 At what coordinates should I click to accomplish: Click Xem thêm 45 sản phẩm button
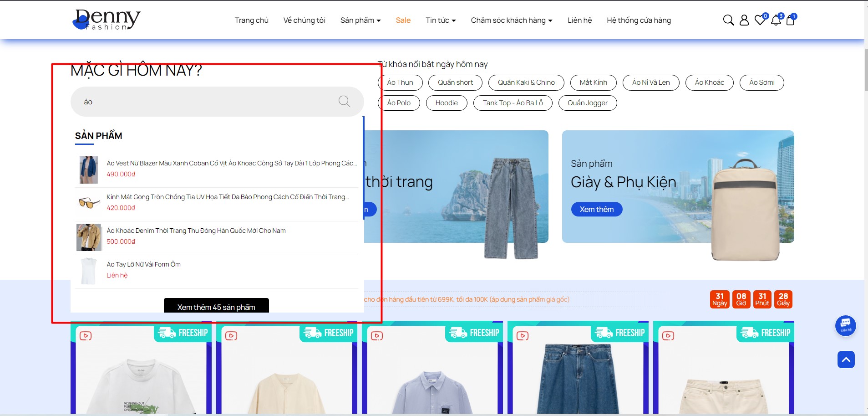tap(216, 306)
